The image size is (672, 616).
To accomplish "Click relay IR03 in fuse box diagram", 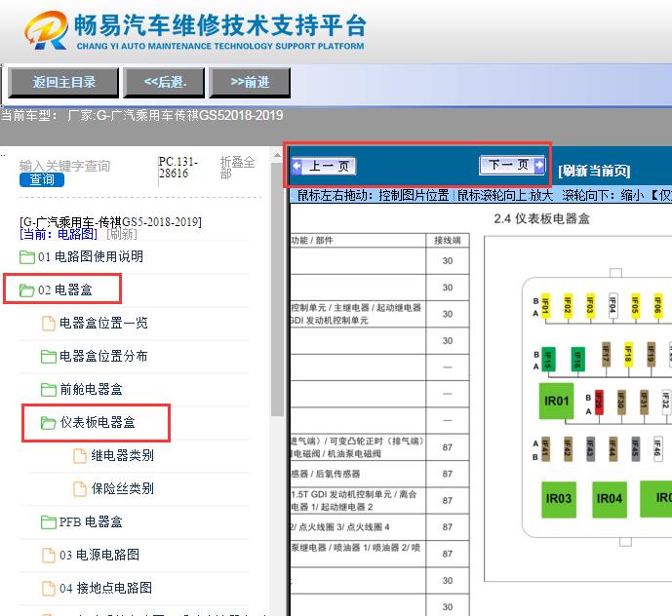I will (559, 499).
